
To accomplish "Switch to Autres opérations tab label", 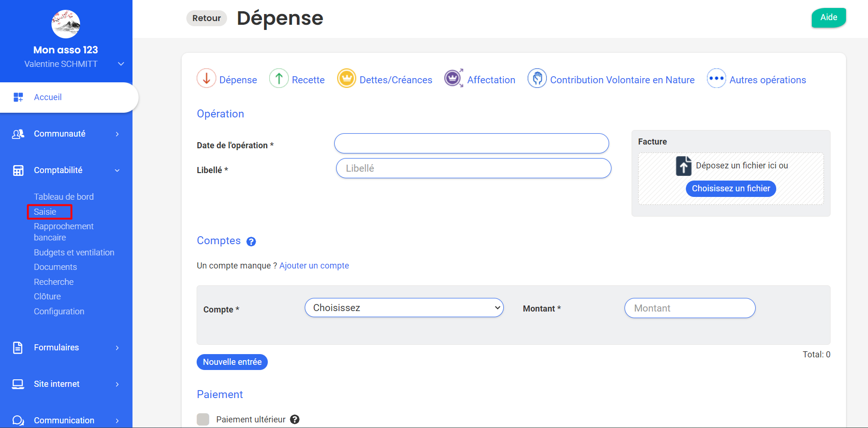I will 768,80.
